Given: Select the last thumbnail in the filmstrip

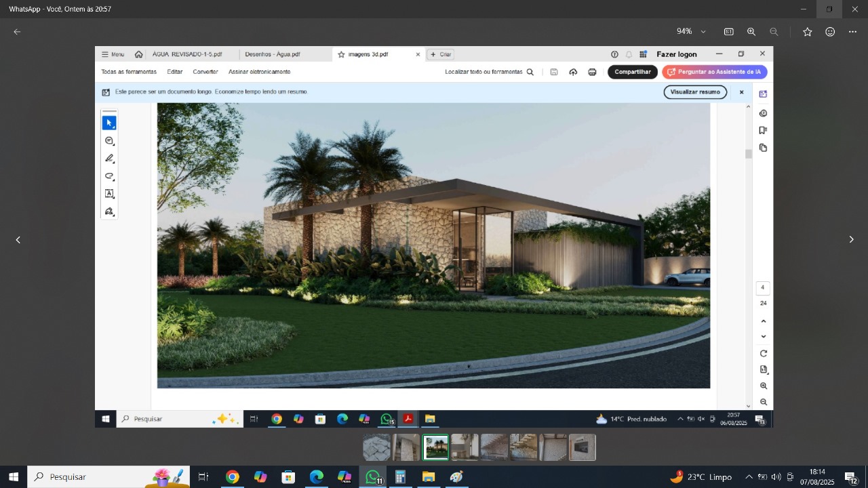Looking at the screenshot, I should pyautogui.click(x=582, y=447).
